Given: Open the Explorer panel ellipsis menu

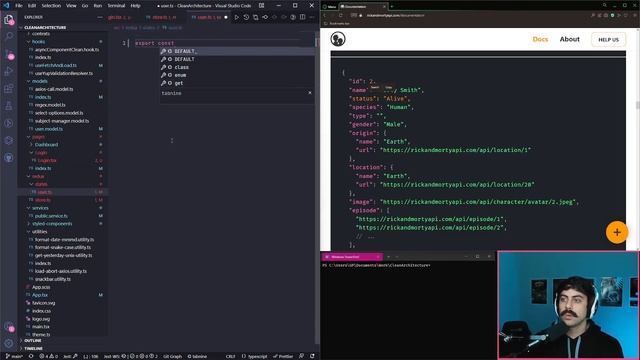Looking at the screenshot, I should tap(100, 17).
